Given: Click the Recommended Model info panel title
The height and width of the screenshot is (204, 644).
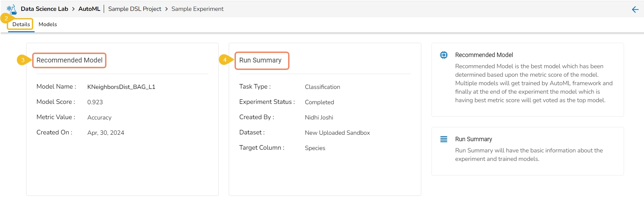Looking at the screenshot, I should tap(484, 55).
